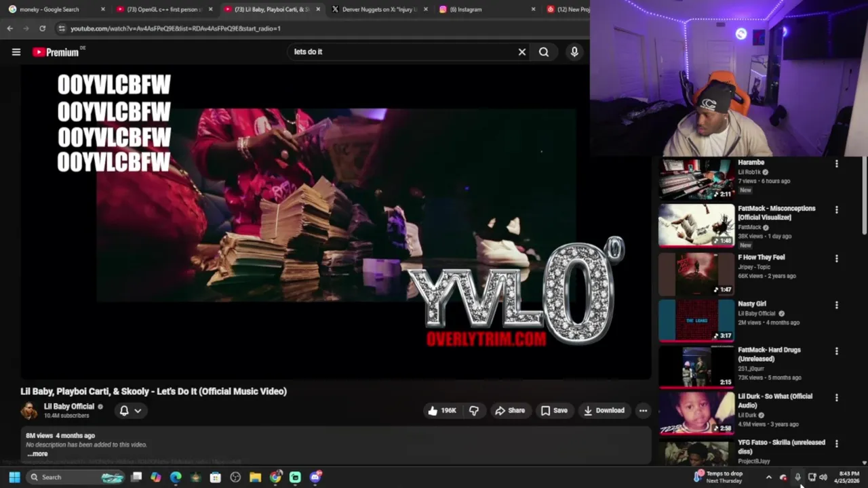Clear the search box with the X
The image size is (868, 488).
click(522, 52)
